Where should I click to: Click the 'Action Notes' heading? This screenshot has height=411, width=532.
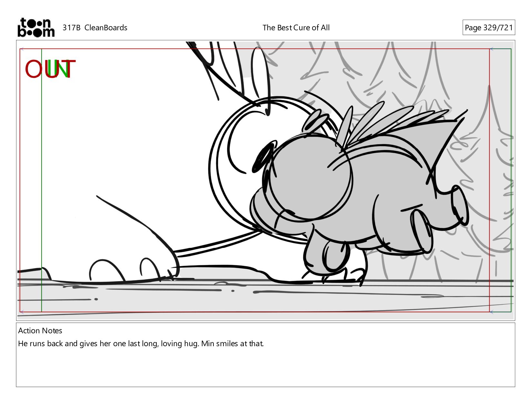click(x=40, y=331)
